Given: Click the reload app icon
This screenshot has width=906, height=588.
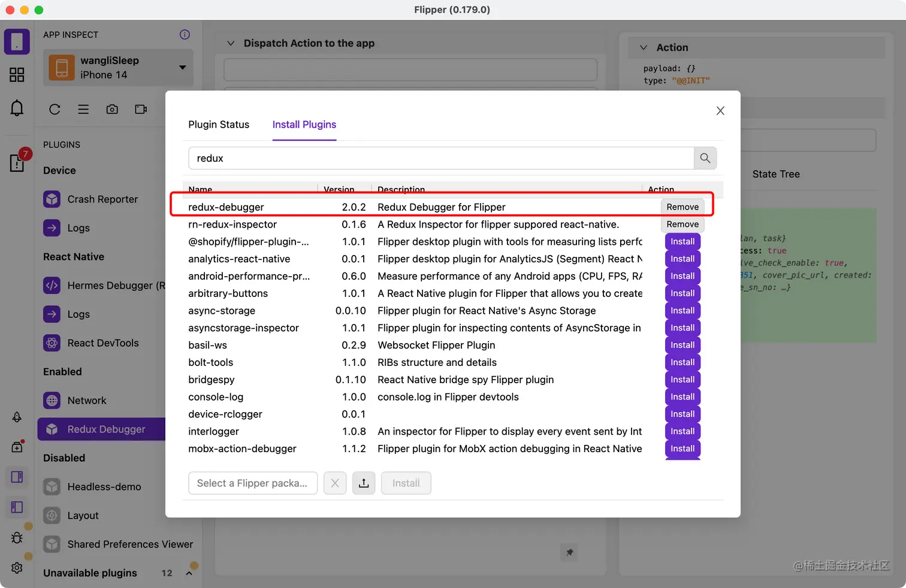Looking at the screenshot, I should (x=55, y=109).
